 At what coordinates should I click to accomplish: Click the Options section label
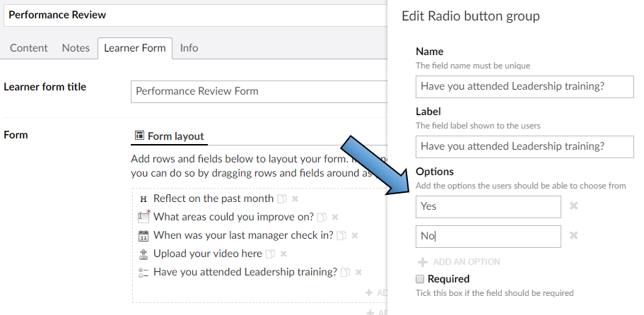435,172
